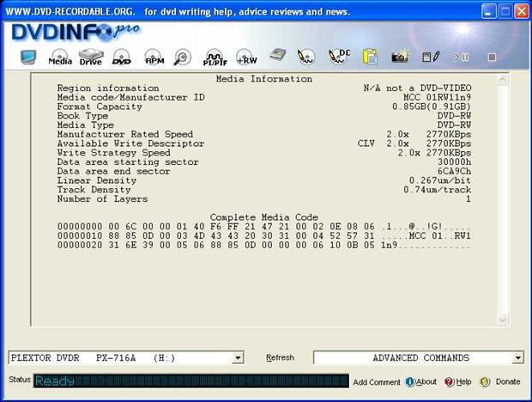Click the '0.267um/bit' linear density value
Image resolution: width=532 pixels, height=402 pixels.
pos(440,180)
